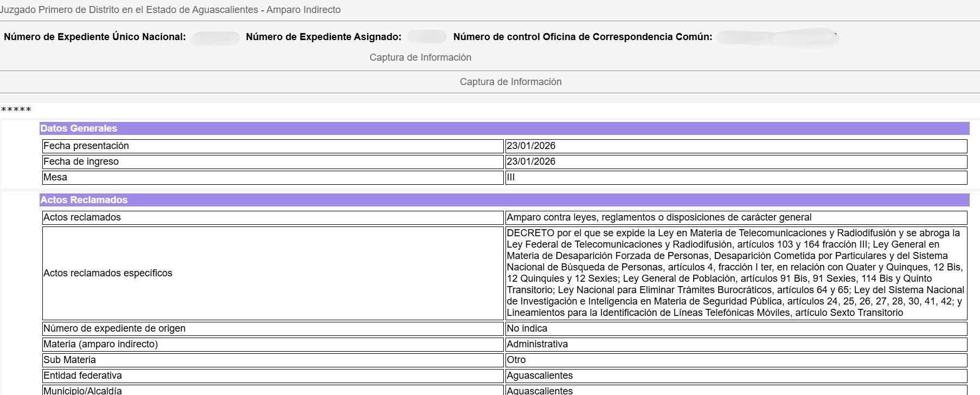This screenshot has height=395, width=980.
Task: Click the Entidad federativa value 'Aguascalientes'
Action: coord(736,376)
